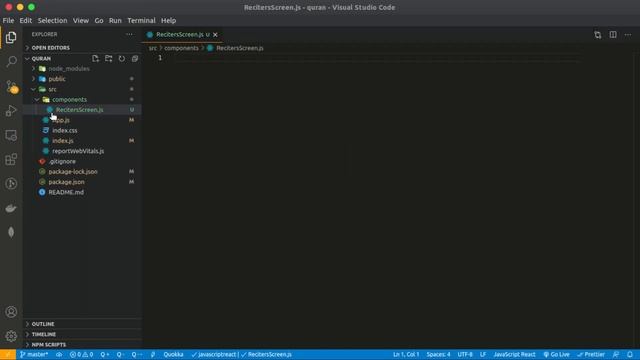Image resolution: width=640 pixels, height=360 pixels.
Task: Open the notifications bell in status bar
Action: tap(630, 354)
